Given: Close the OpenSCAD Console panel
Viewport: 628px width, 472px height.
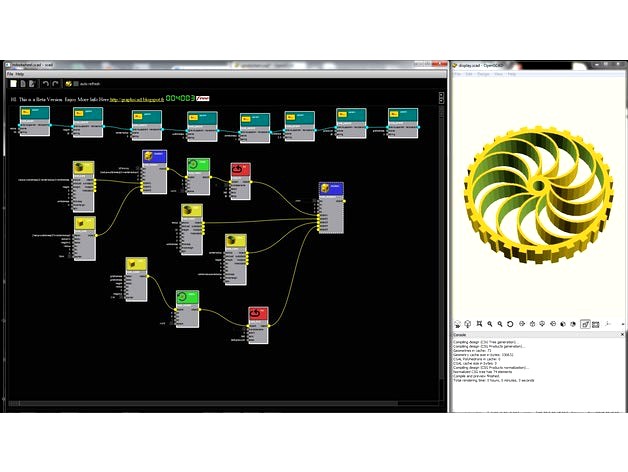Looking at the screenshot, I should pyautogui.click(x=622, y=334).
